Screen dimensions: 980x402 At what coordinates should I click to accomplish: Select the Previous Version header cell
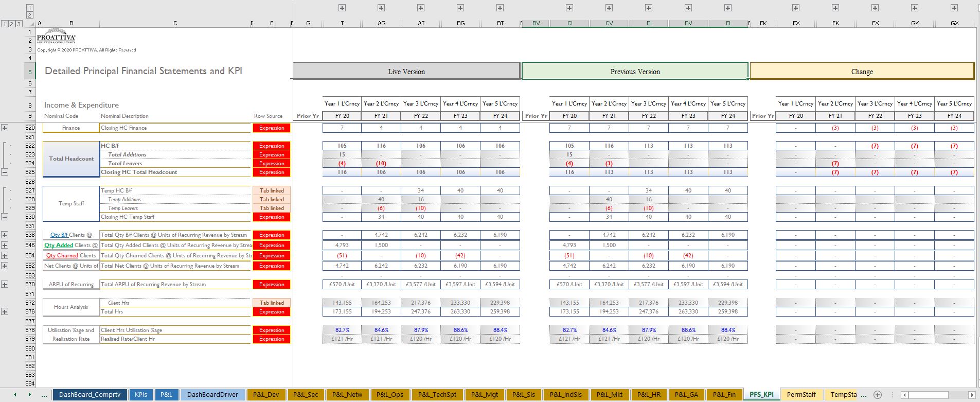tap(635, 72)
